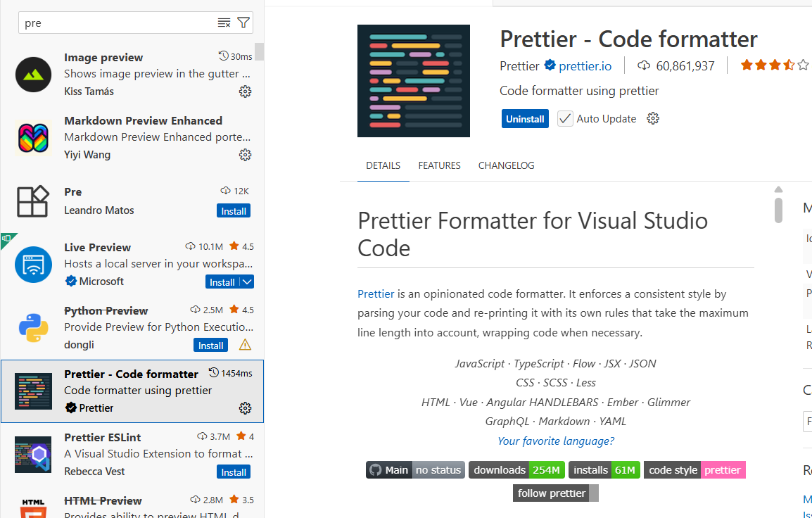Click Prettier verified publisher badge
812x518 pixels.
[550, 65]
